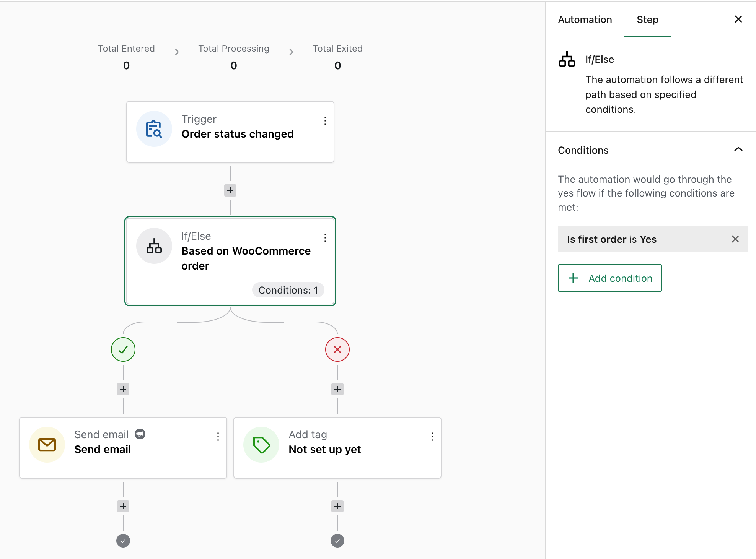
Task: Add step under the Yes branch
Action: point(123,389)
